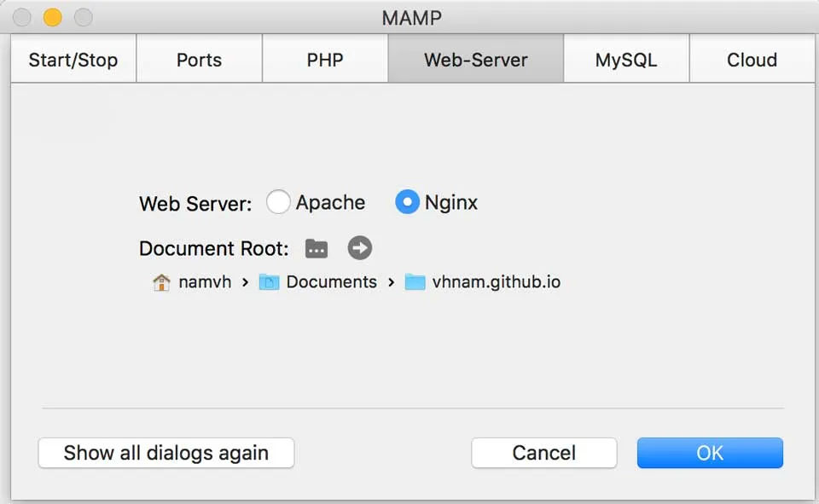Viewport: 819px width, 504px height.
Task: Minimize the MAMP window with yellow button
Action: click(53, 17)
